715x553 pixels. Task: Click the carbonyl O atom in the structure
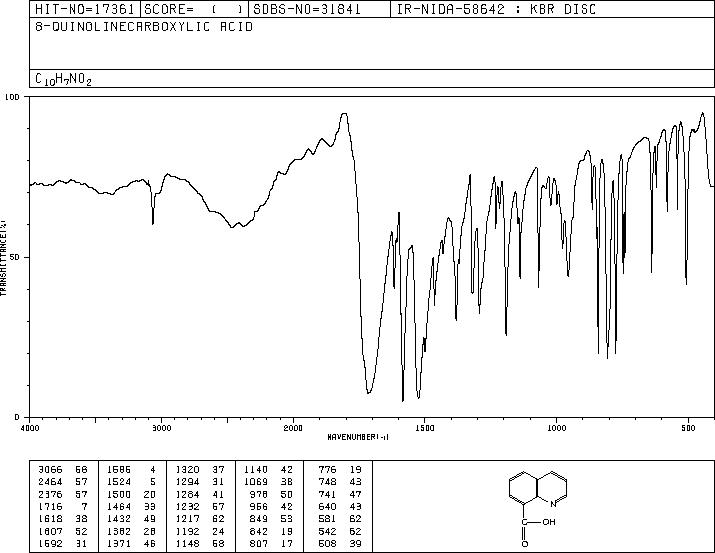pos(525,544)
